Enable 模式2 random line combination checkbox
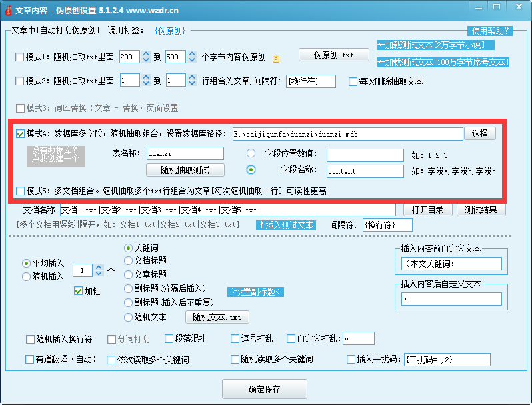The width and height of the screenshot is (532, 405). click(20, 81)
